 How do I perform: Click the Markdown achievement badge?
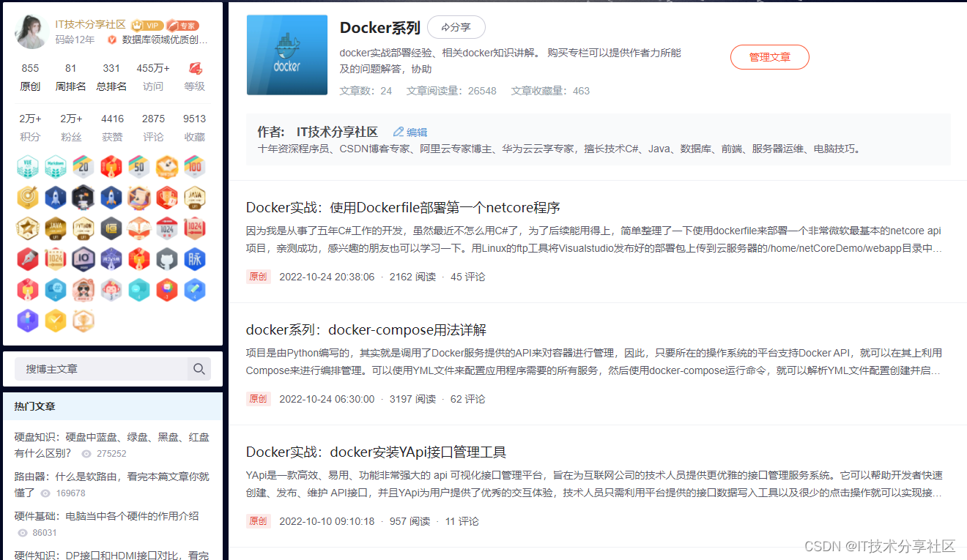[56, 167]
